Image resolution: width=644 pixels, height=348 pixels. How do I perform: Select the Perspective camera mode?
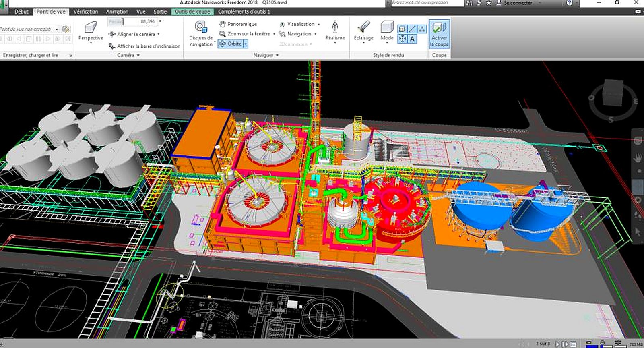click(x=91, y=31)
